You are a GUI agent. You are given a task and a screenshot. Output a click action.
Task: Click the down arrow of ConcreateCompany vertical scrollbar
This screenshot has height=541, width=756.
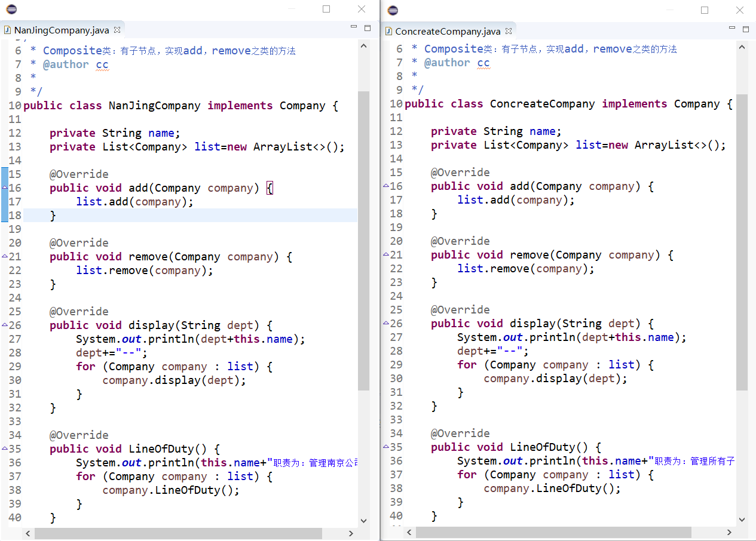[742, 519]
